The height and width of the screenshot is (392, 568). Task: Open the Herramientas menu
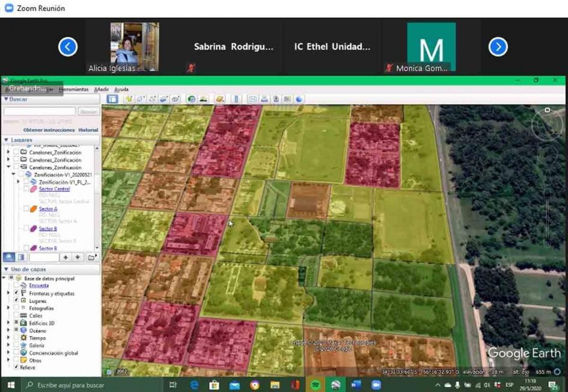click(x=73, y=89)
